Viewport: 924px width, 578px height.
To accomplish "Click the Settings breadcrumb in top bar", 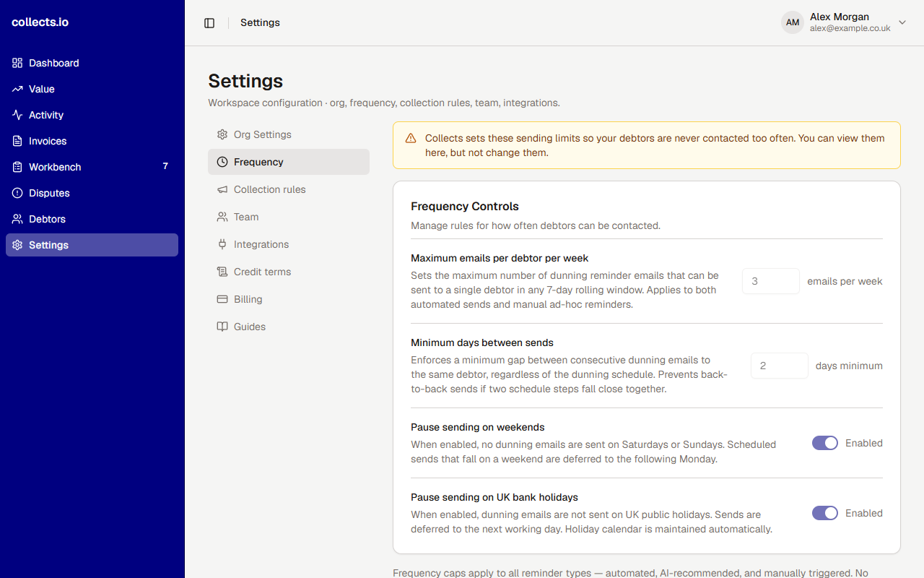I will coord(260,22).
